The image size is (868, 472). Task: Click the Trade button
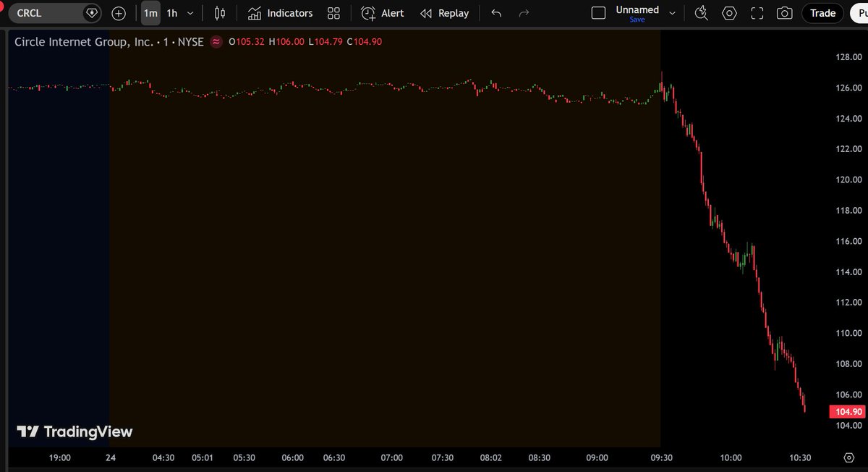pyautogui.click(x=823, y=13)
